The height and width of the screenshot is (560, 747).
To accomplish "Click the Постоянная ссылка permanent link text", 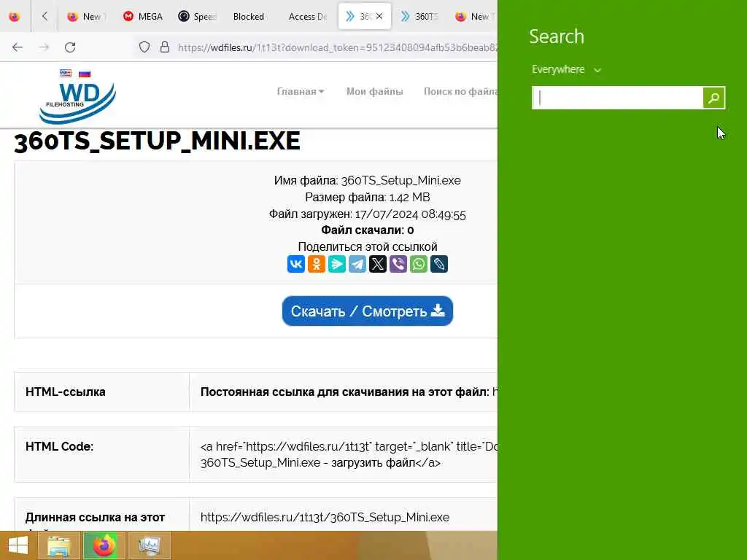I will (344, 392).
